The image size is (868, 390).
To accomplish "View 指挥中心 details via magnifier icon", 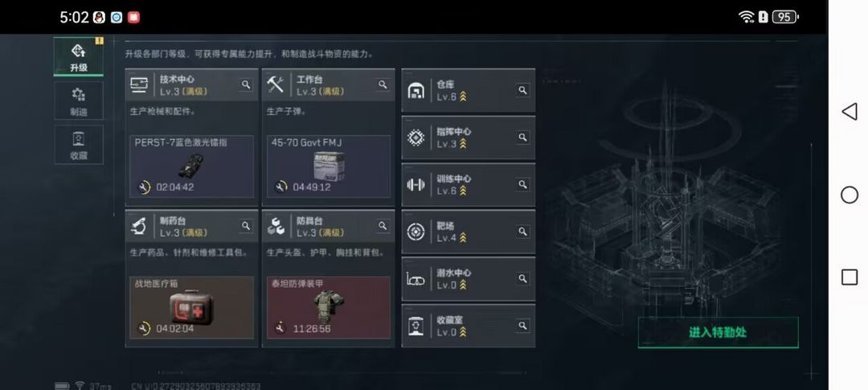I will tap(522, 138).
